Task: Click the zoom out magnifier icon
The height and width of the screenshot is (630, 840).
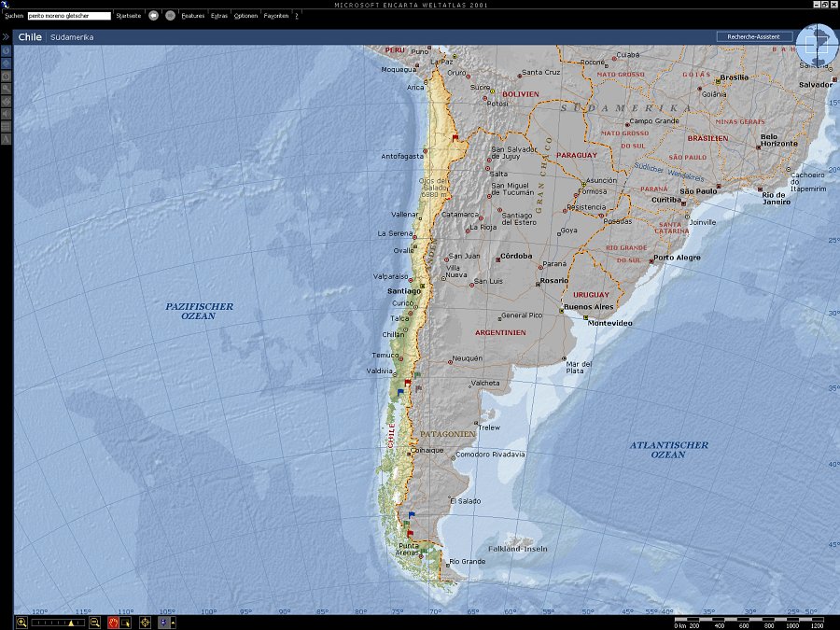Action: [94, 623]
